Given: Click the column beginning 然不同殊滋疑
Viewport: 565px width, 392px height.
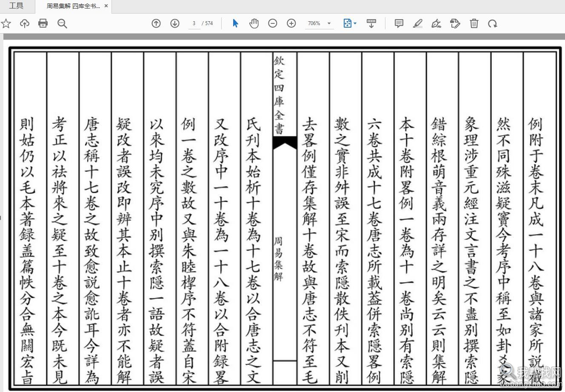Looking at the screenshot, I should [x=504, y=250].
